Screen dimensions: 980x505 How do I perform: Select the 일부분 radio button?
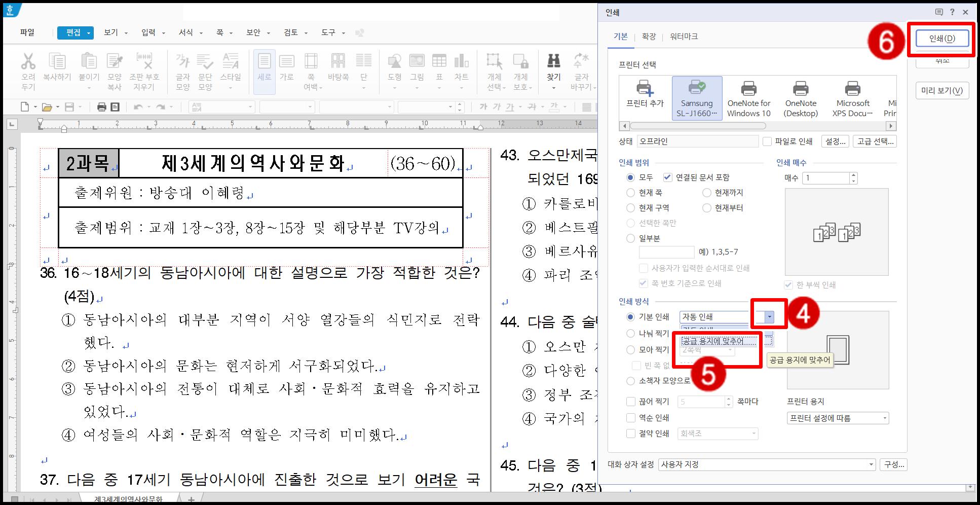630,238
